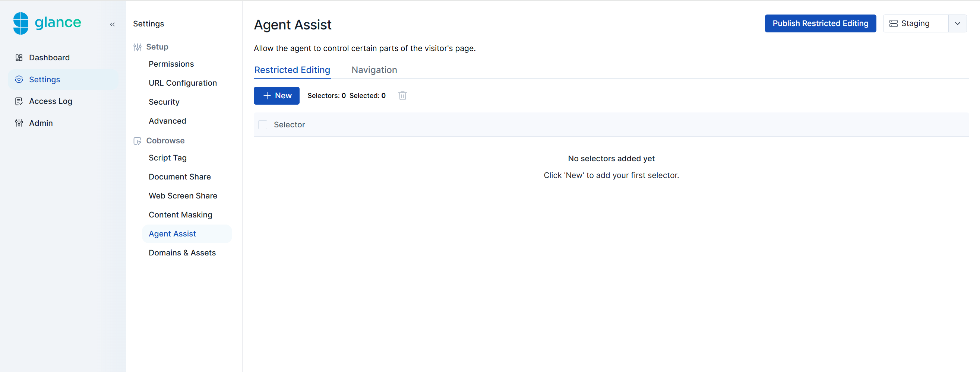Viewport: 980px width, 372px height.
Task: Click the Admin sliders icon
Action: click(19, 123)
